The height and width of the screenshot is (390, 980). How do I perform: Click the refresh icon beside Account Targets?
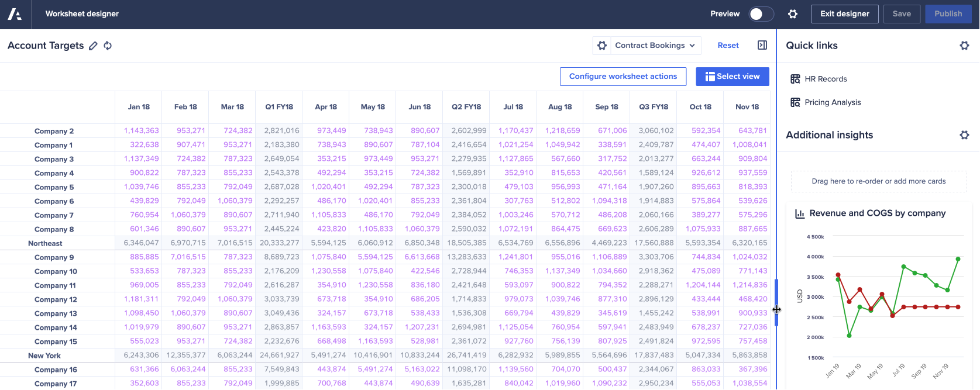coord(108,46)
